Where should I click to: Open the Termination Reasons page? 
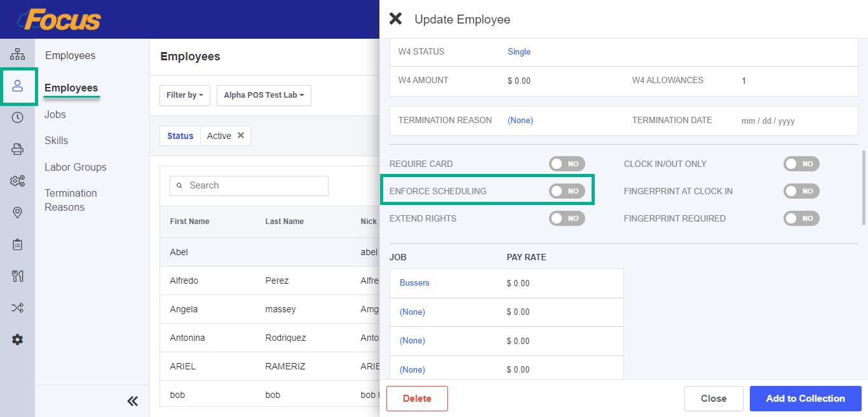pyautogui.click(x=71, y=199)
